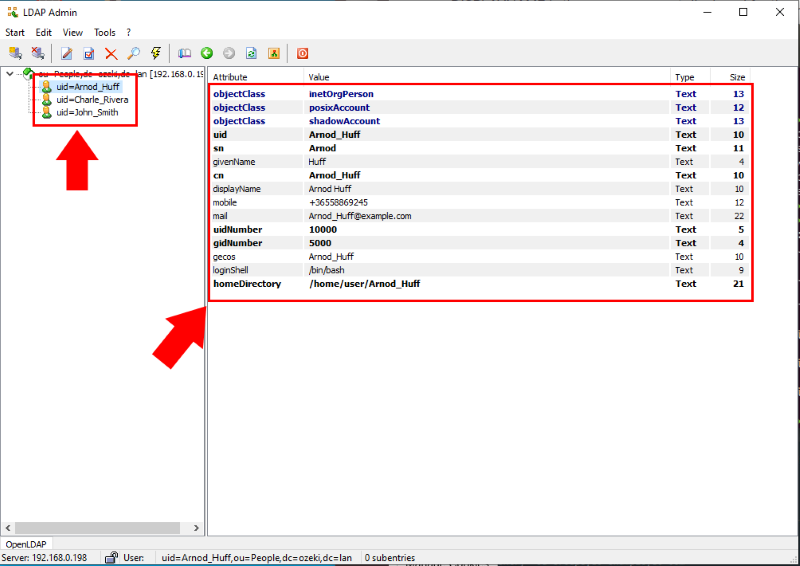Click the green back arrow icon
800x566 pixels.
click(207, 53)
